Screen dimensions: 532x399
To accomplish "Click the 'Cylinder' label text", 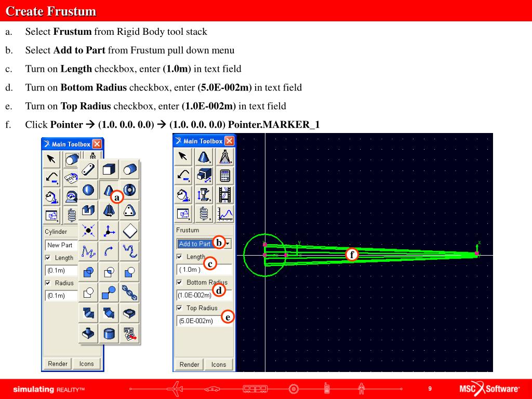I will click(56, 232).
